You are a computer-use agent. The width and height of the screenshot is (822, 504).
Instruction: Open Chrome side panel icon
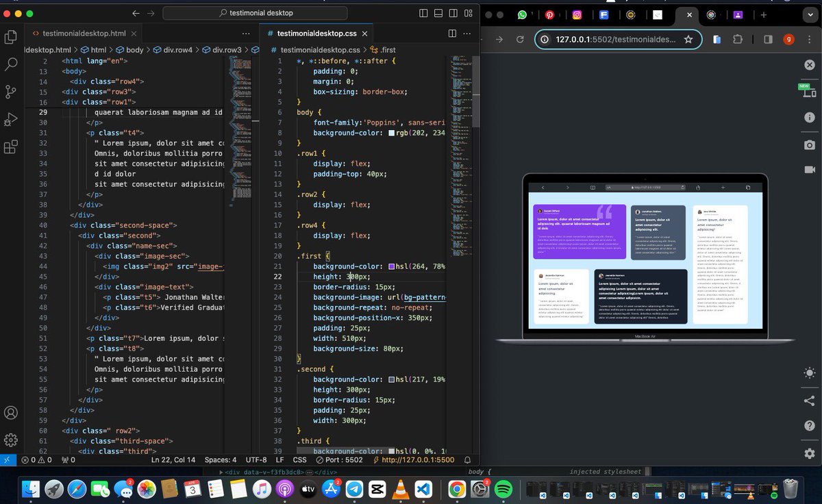[x=768, y=40]
